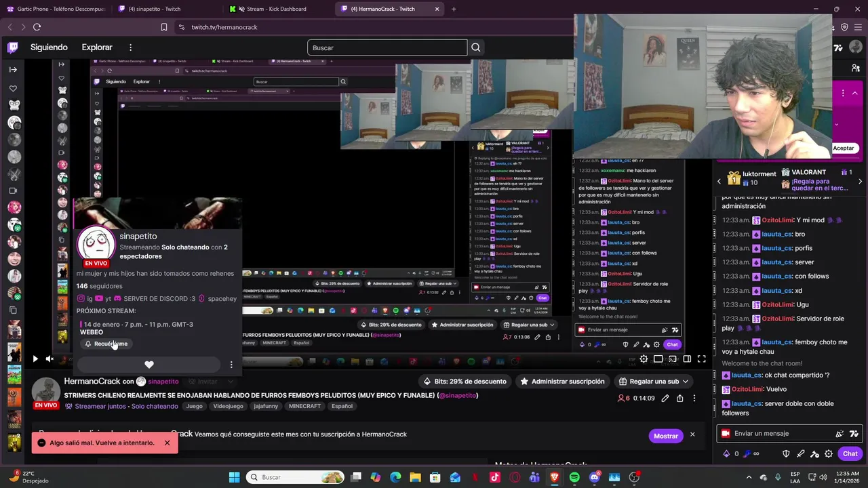Screen dimensions: 868x488
Task: Unmute the stream player volume
Action: pos(50,359)
